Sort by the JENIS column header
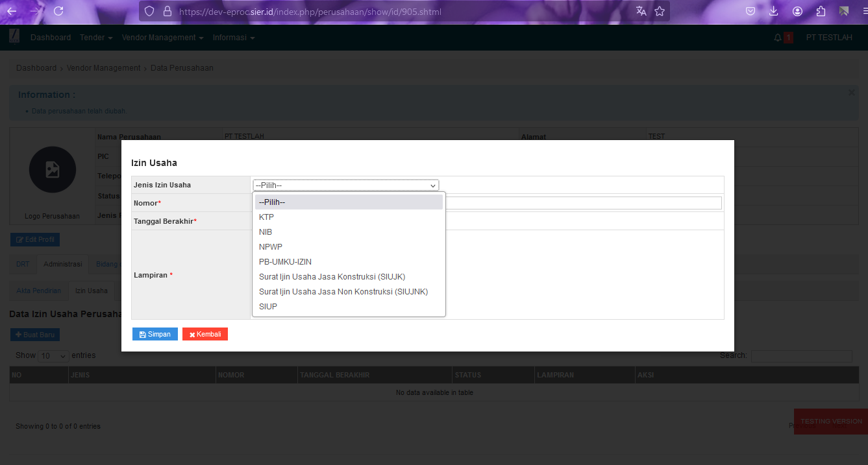This screenshot has height=465, width=868. [142, 375]
